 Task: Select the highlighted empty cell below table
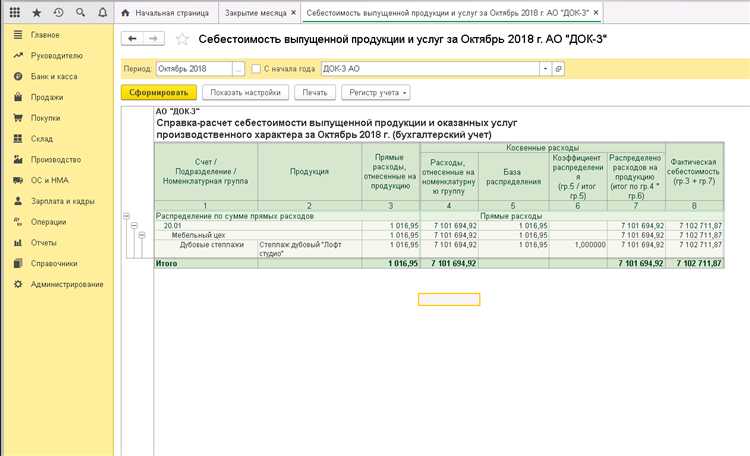click(449, 299)
